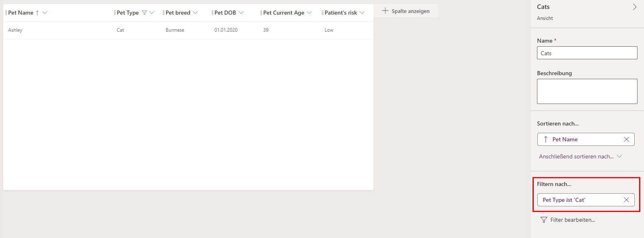Click the chevron beside Anschließend sortieren nach
Viewport: 644px width, 238px height.
tap(619, 156)
